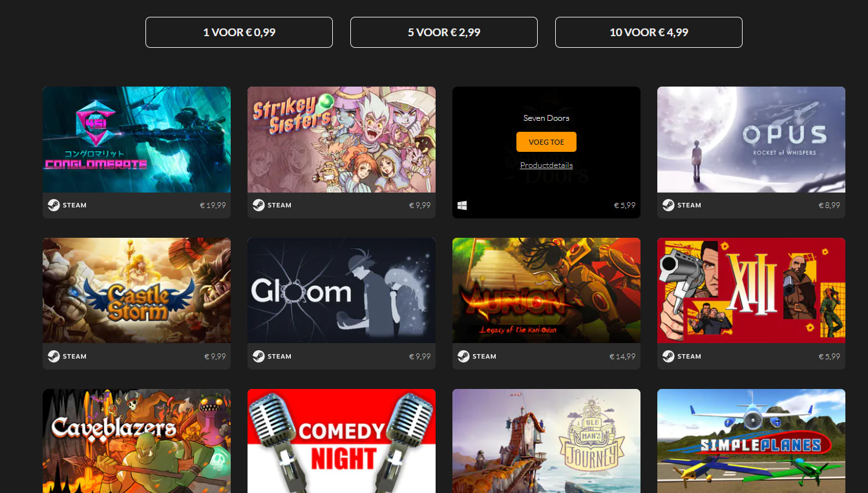Click the Steam icon under Gloom
Image resolution: width=868 pixels, height=493 pixels.
259,357
